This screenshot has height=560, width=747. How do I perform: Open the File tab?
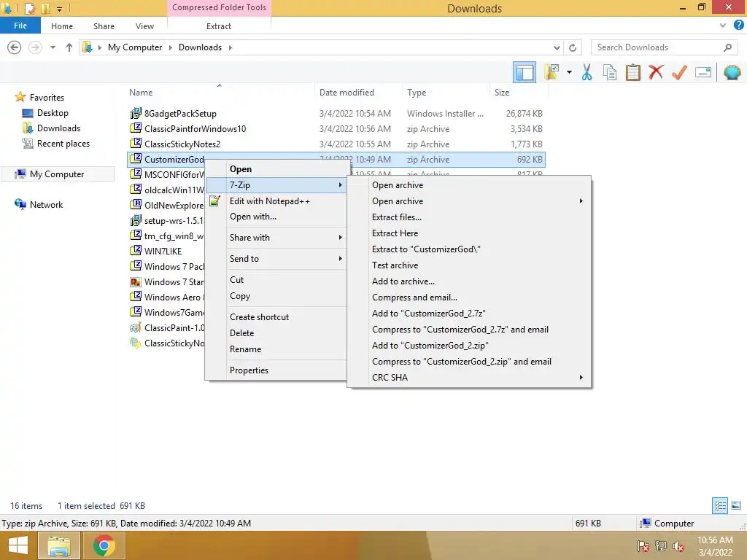tap(20, 26)
